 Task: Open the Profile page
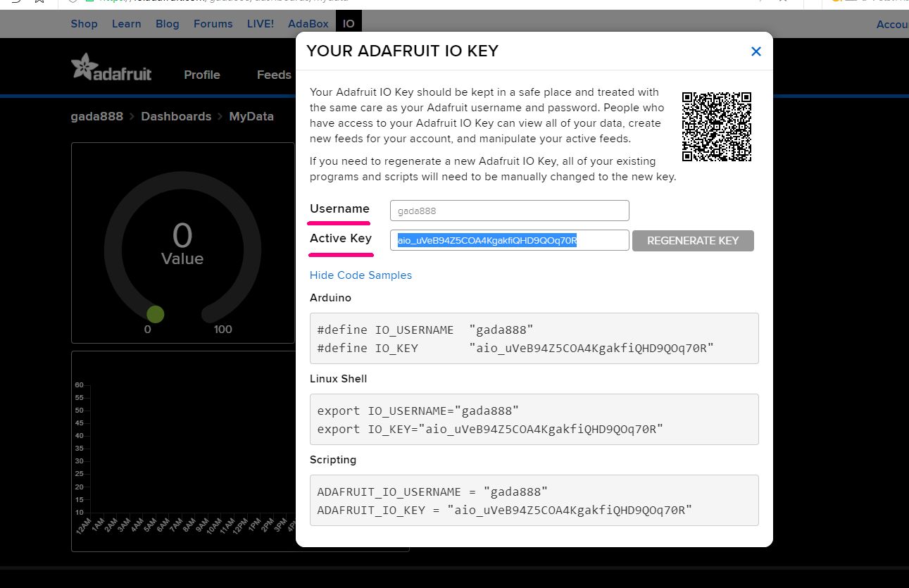point(202,75)
